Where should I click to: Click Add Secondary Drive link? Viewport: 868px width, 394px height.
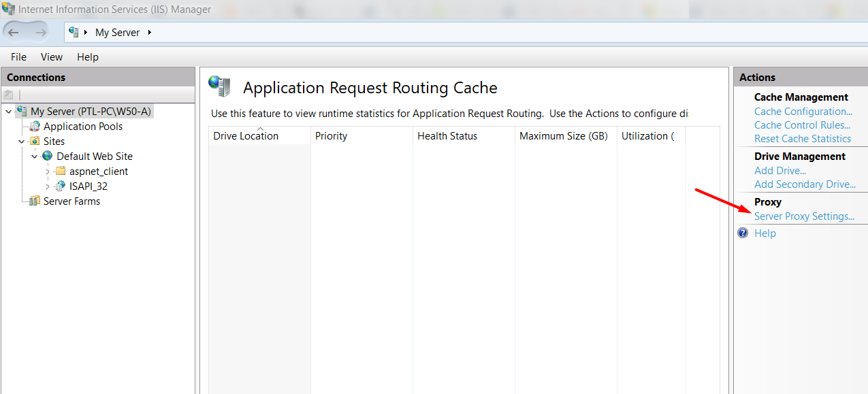[805, 184]
